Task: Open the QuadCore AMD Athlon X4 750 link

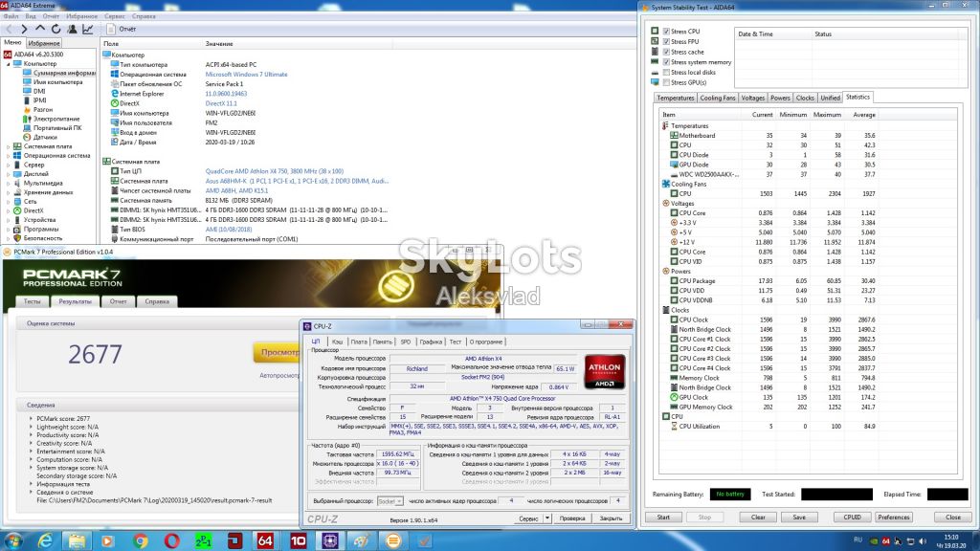Action: [275, 171]
